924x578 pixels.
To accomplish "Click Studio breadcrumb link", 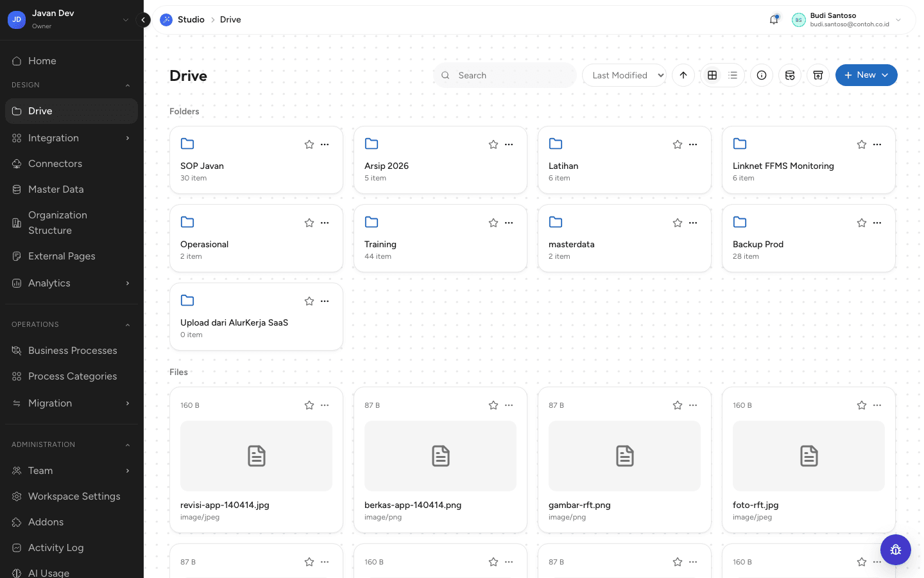I will (x=191, y=20).
